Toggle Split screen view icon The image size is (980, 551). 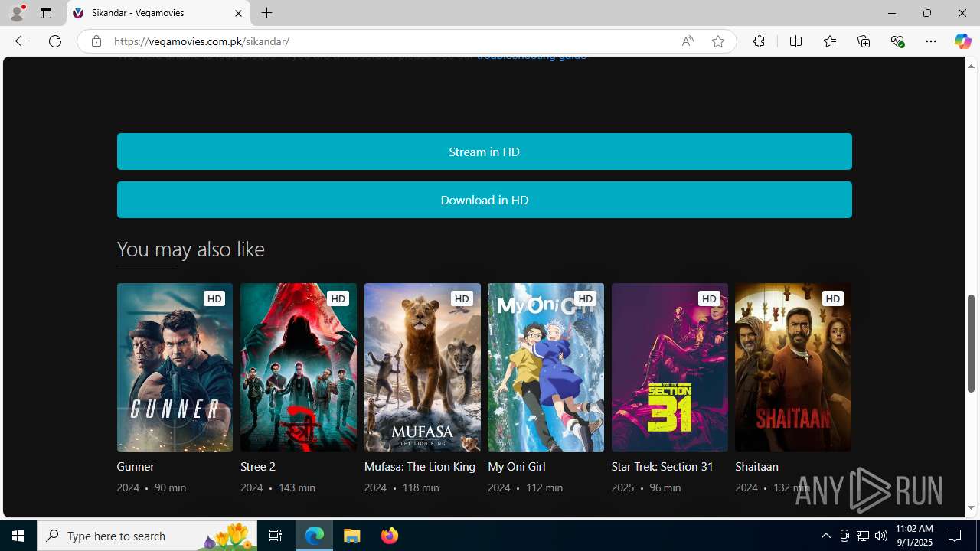click(795, 41)
